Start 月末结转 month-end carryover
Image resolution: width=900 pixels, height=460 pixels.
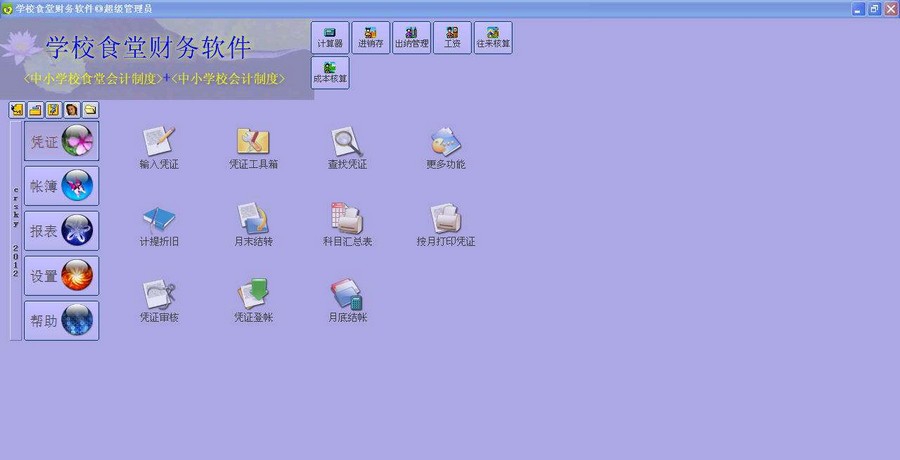coord(253,226)
